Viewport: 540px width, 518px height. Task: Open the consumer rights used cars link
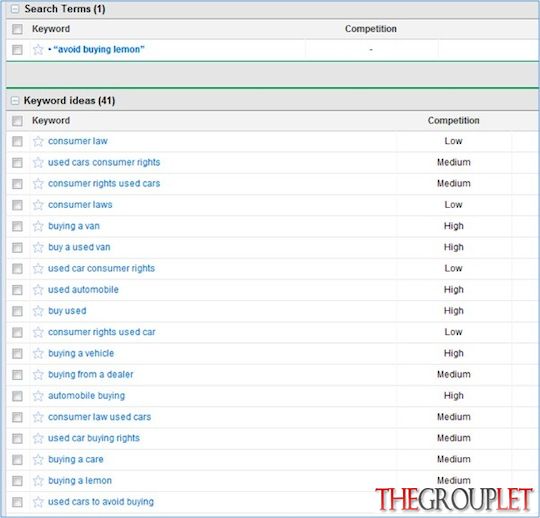pyautogui.click(x=104, y=184)
